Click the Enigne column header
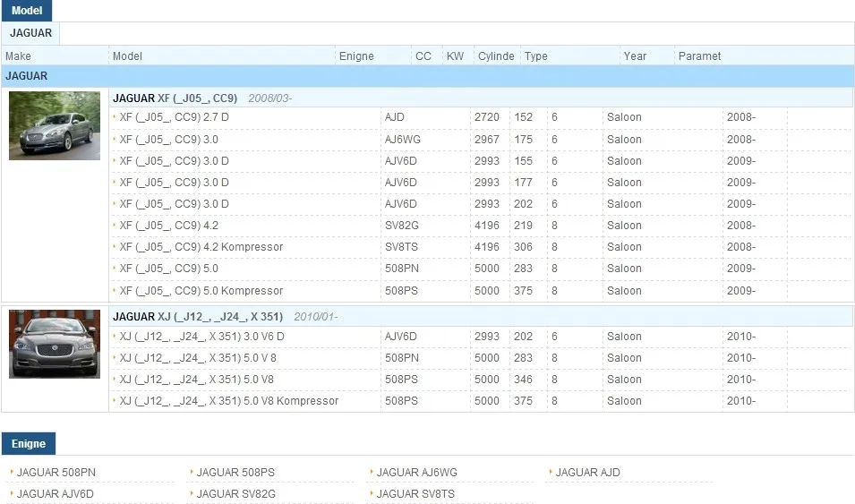Image resolution: width=855 pixels, height=504 pixels. pos(356,56)
